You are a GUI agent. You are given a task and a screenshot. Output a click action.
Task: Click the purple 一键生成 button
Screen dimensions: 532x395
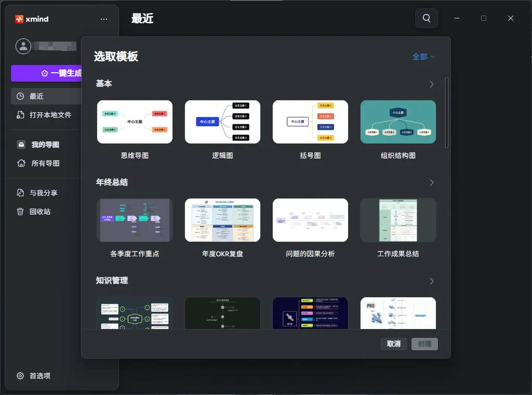[x=46, y=73]
